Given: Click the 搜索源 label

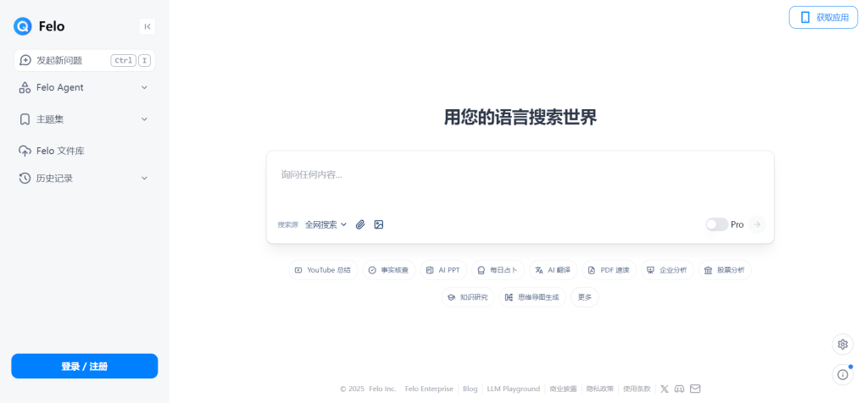Looking at the screenshot, I should 288,225.
